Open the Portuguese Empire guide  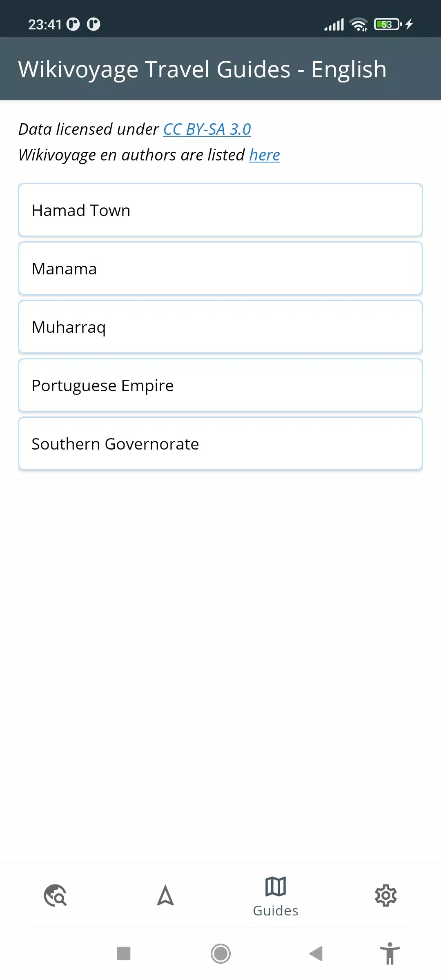point(220,385)
